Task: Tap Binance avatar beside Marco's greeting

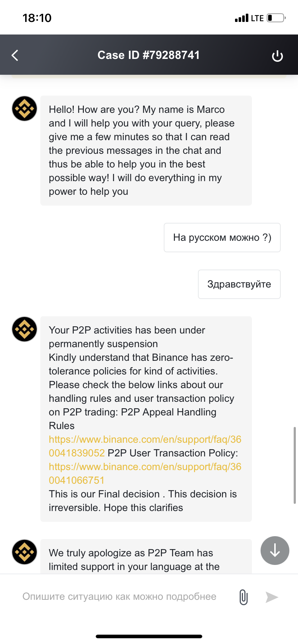Action: click(x=24, y=109)
